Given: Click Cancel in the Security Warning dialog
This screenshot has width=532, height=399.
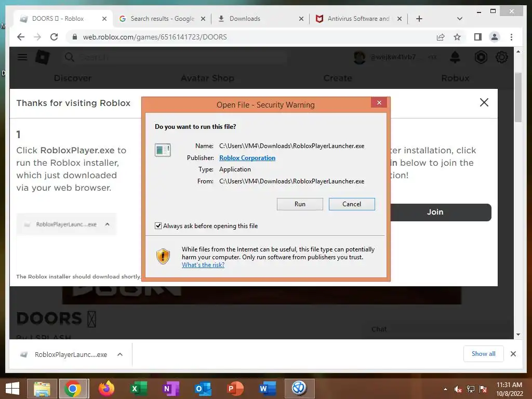Looking at the screenshot, I should pos(352,204).
